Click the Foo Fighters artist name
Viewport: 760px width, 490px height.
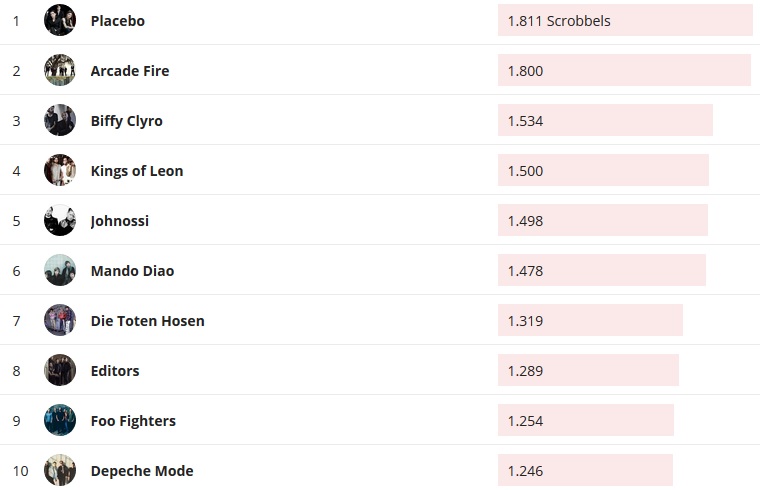132,421
